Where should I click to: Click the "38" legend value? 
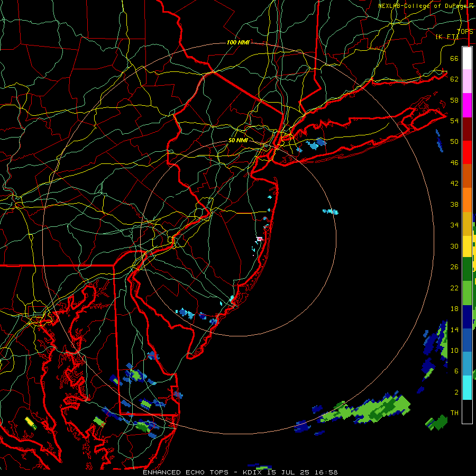click(454, 204)
